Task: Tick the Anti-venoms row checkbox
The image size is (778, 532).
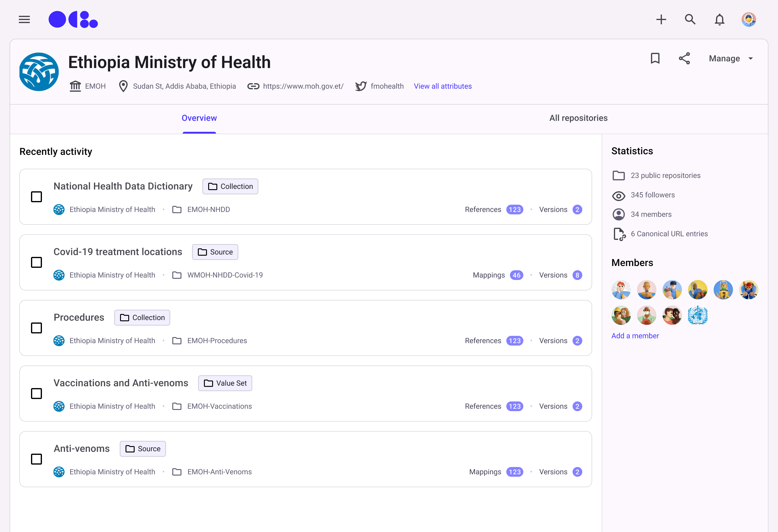Action: point(36,459)
